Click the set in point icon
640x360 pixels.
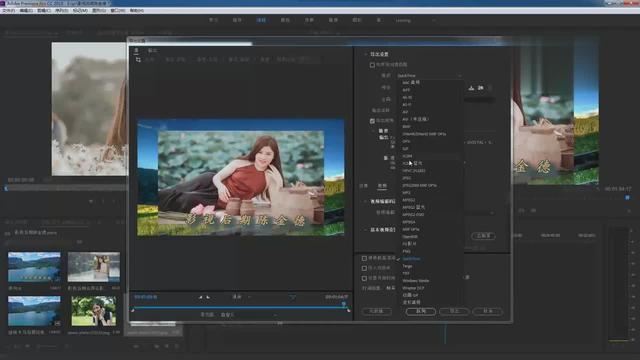click(200, 297)
